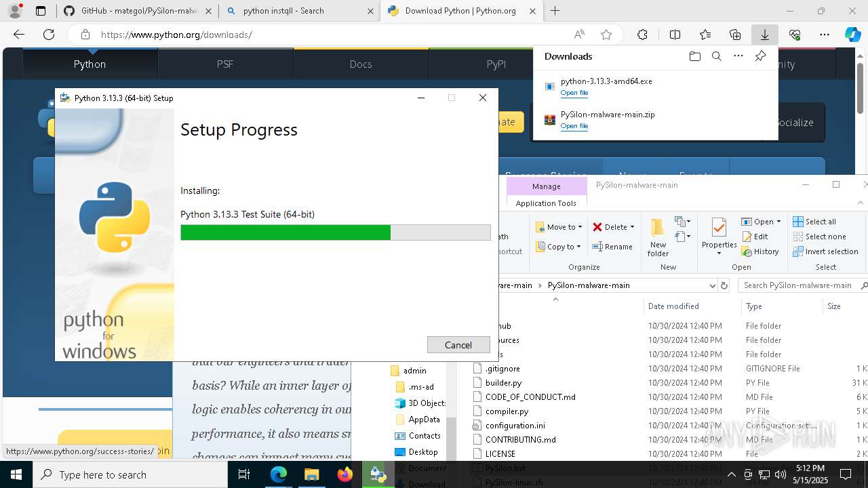Search within Downloads panel
The width and height of the screenshot is (868, 488).
click(x=717, y=56)
